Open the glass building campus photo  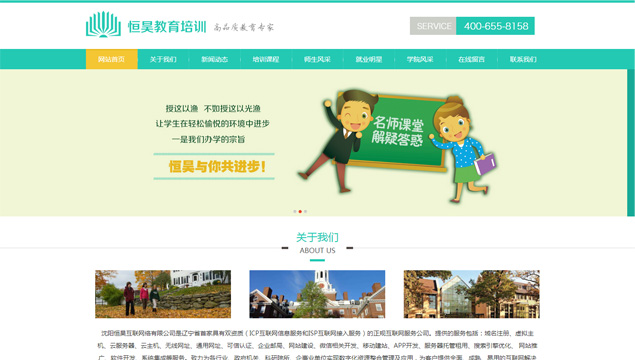click(471, 294)
